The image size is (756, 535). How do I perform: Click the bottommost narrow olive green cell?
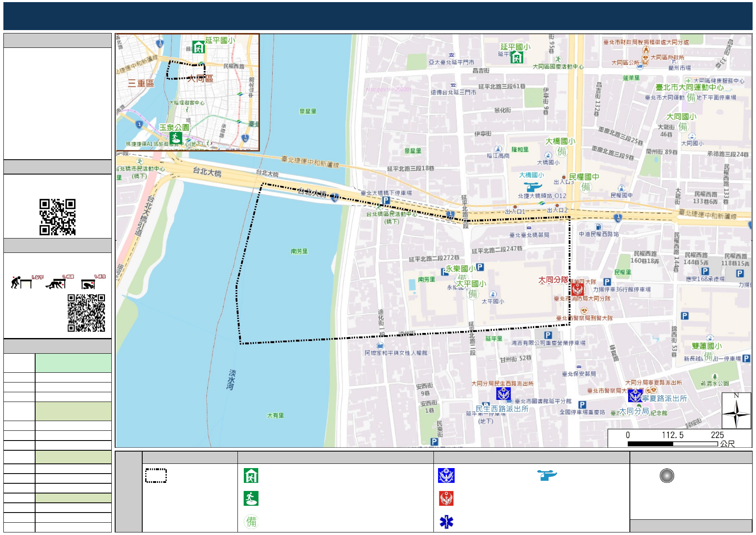[x=73, y=498]
